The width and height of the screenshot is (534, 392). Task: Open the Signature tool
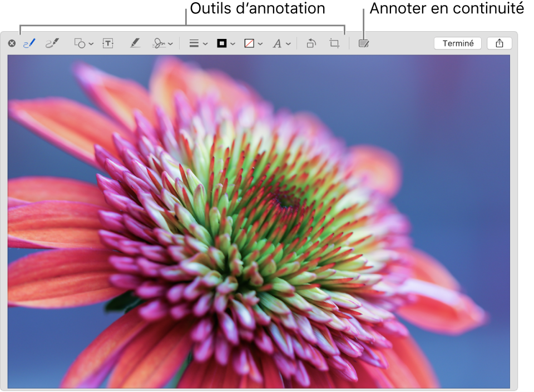(159, 43)
